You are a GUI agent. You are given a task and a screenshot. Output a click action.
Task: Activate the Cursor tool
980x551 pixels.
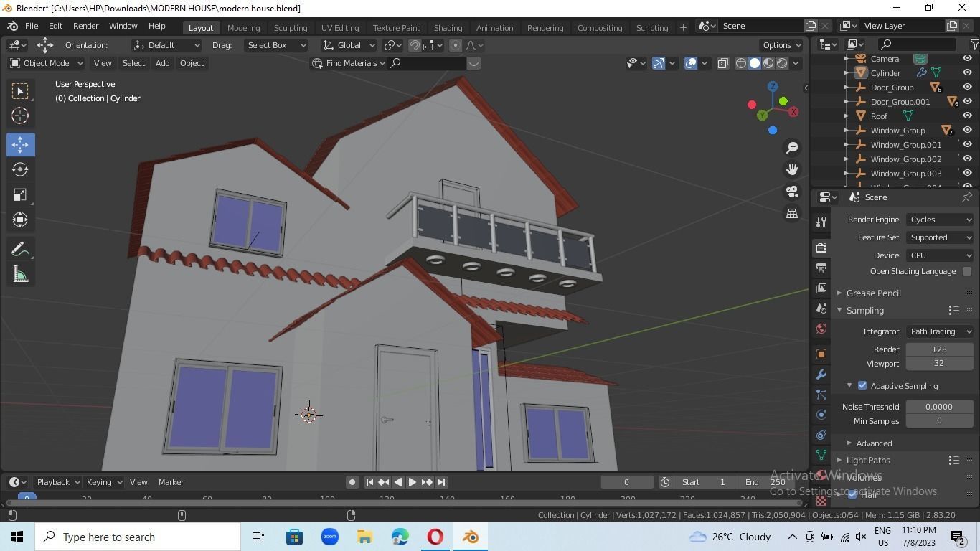[20, 116]
